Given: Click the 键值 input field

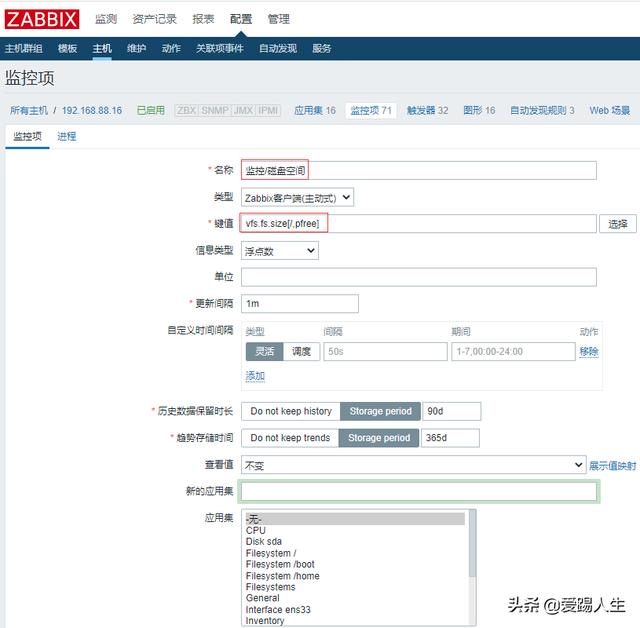Looking at the screenshot, I should click(x=419, y=224).
